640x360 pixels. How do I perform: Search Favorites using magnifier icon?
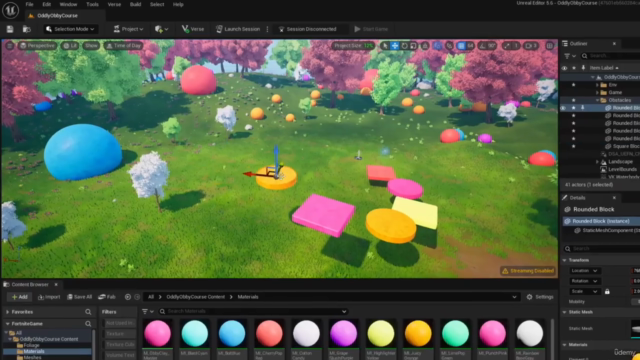[88, 312]
